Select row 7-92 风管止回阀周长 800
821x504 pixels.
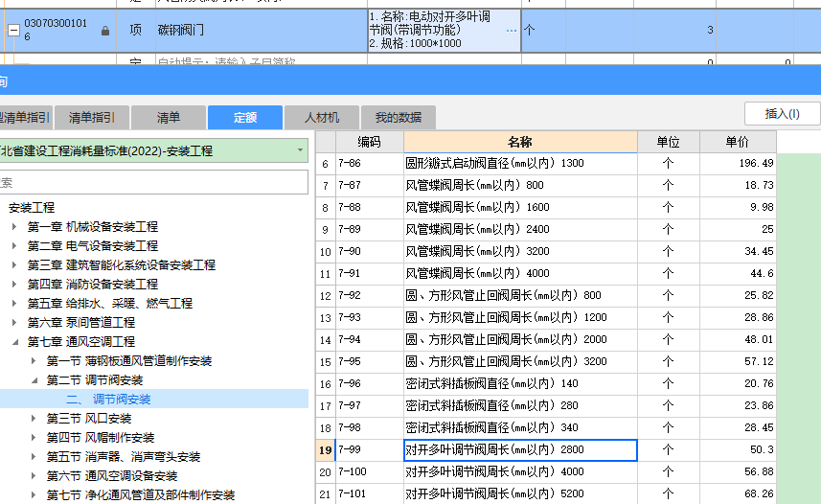tap(546, 295)
